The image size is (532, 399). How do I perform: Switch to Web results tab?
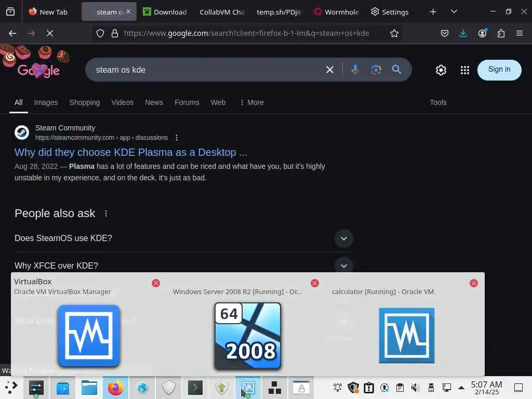point(218,102)
